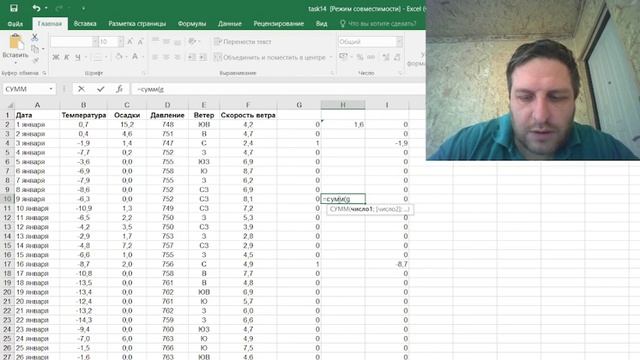Click the Name Box showing СУММ
Viewport: 640px width, 360px height.
click(x=29, y=89)
